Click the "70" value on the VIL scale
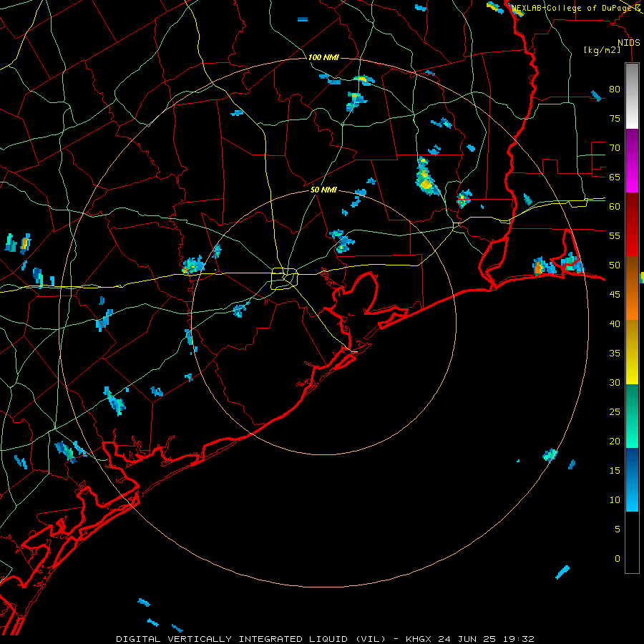The height and width of the screenshot is (644, 644). coord(615,148)
